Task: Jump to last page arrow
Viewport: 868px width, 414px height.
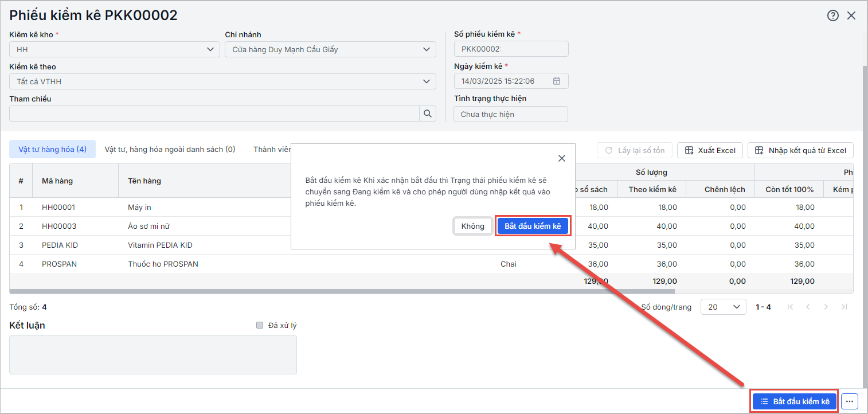Action: [x=844, y=307]
